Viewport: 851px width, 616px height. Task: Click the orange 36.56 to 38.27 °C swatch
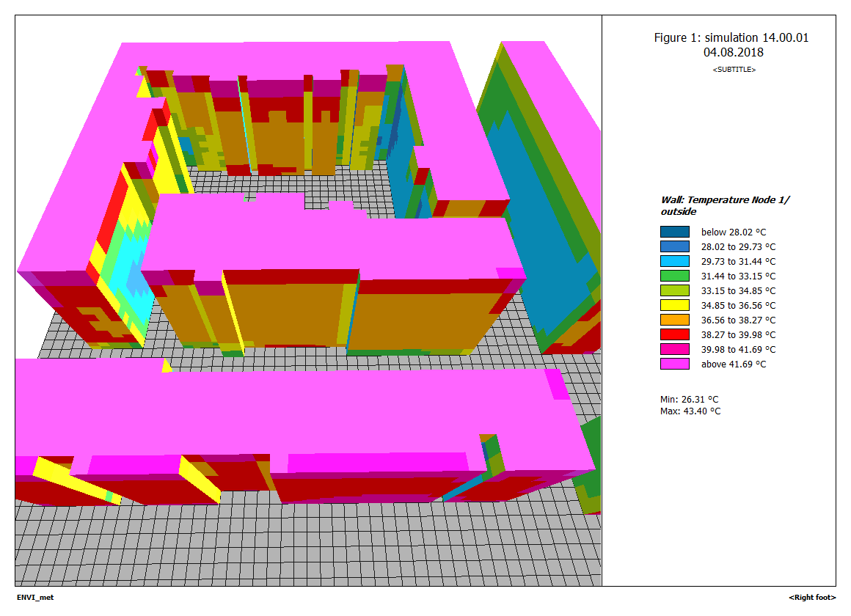point(675,320)
